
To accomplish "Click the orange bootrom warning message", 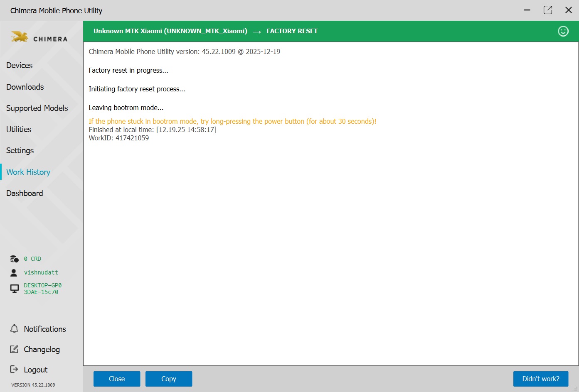I will point(232,121).
